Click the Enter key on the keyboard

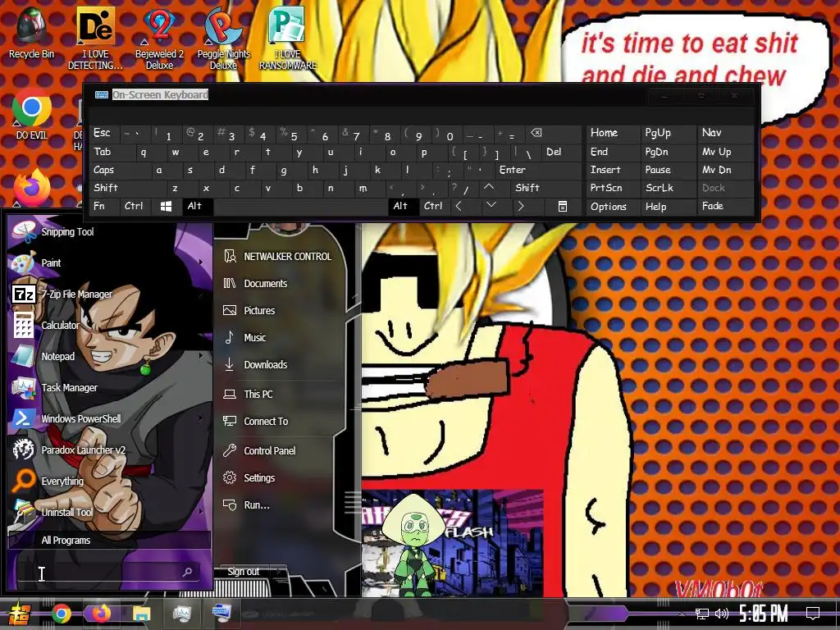pos(538,170)
